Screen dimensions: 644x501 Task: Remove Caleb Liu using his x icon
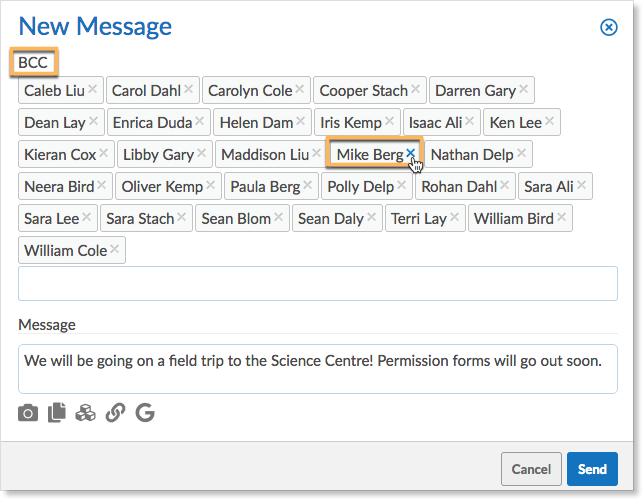tap(92, 89)
